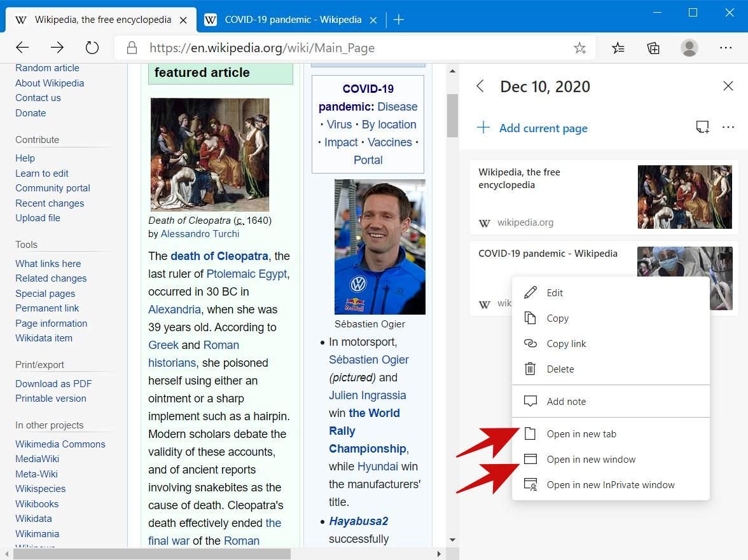
Task: Click the add note icon in Collections header
Action: click(x=702, y=126)
